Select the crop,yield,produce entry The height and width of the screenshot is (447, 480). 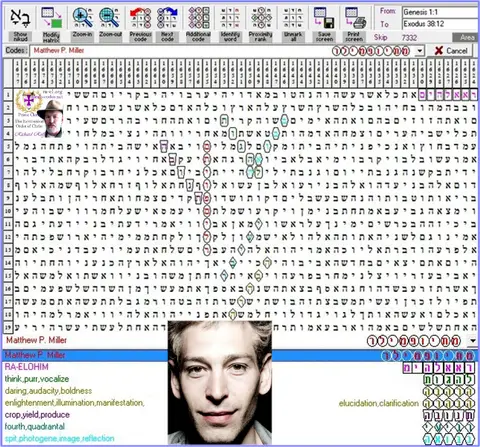(37, 415)
